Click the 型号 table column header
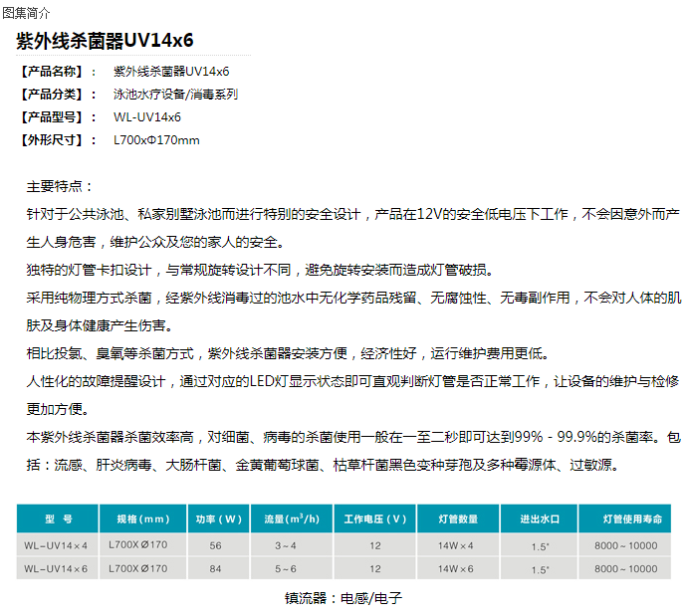 (58, 518)
